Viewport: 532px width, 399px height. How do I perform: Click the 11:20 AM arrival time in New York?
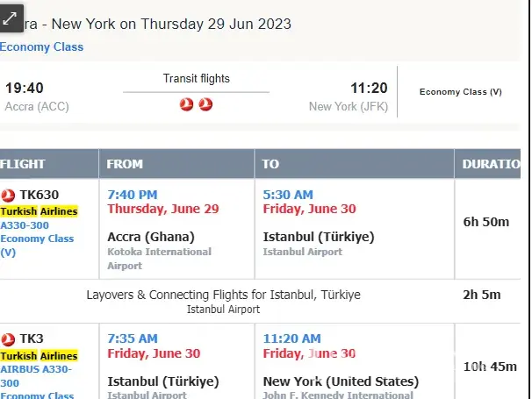[x=292, y=338]
